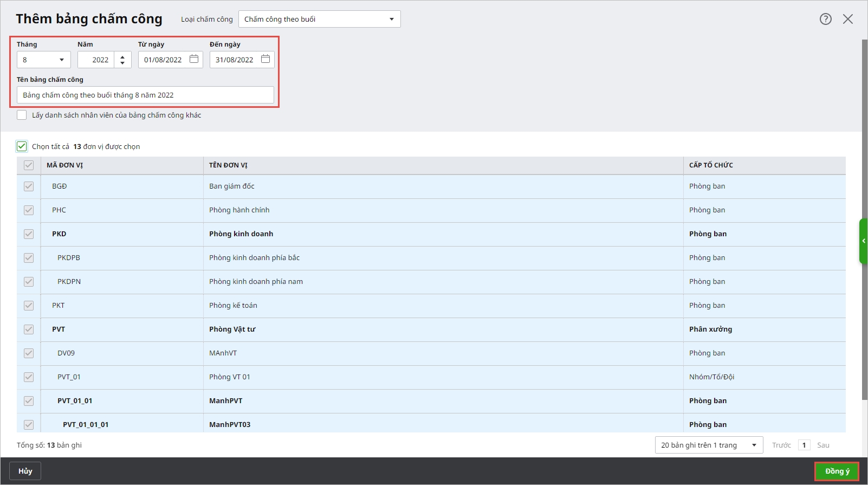Image resolution: width=868 pixels, height=485 pixels.
Task: Click the vertical scrollbar of the dialog
Action: [865, 219]
